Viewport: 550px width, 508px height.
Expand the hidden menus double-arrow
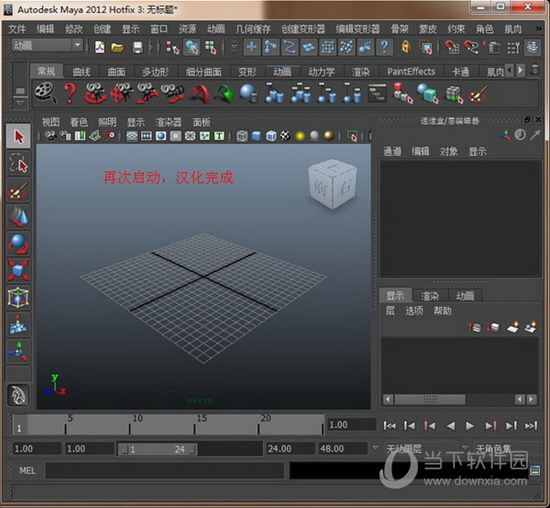point(539,28)
